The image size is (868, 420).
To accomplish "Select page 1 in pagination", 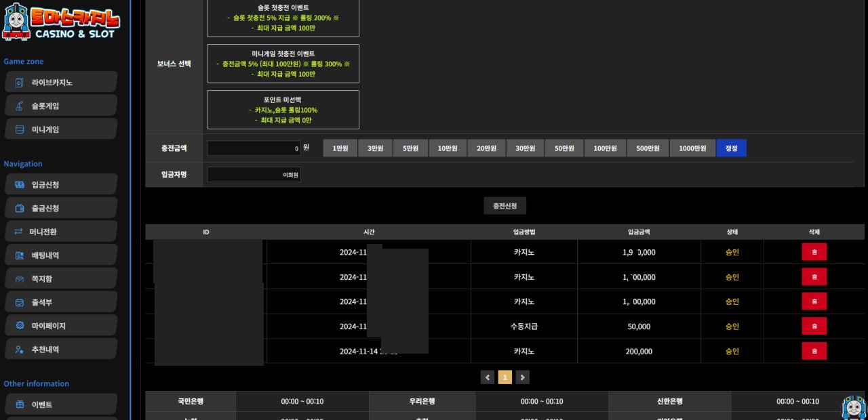I will point(505,377).
